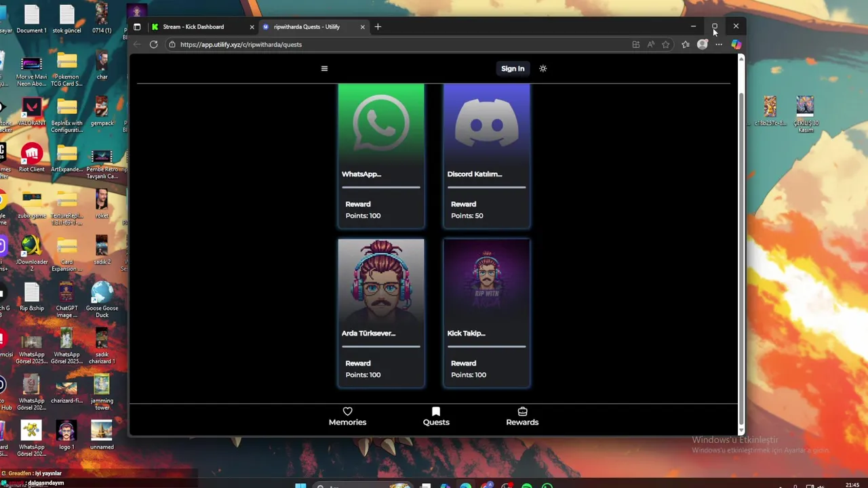Select the unnamed image file
This screenshot has height=488, width=868.
coord(102,436)
